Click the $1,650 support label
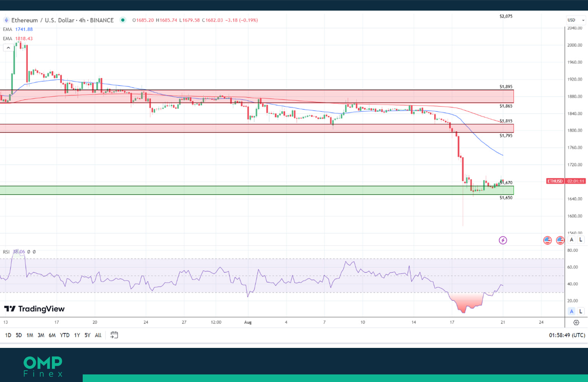Viewport: 588px width, 382px height. coord(506,198)
